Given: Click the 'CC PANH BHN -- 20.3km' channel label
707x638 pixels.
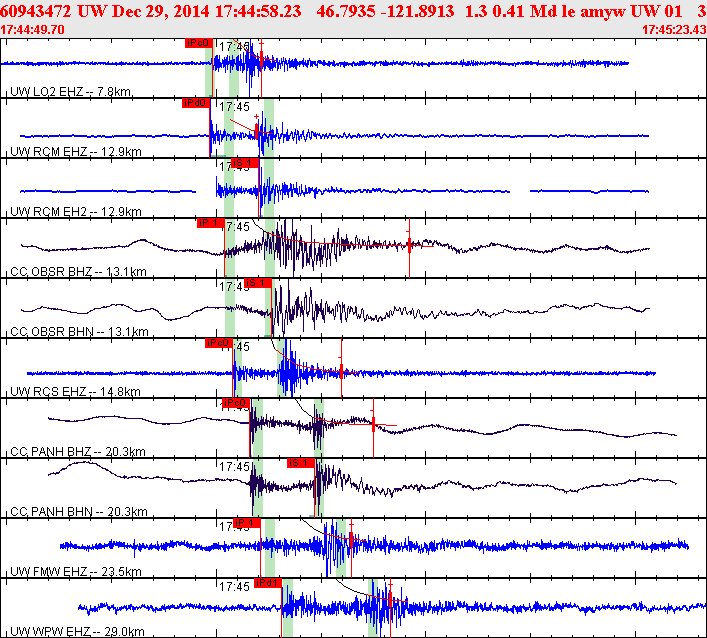Looking at the screenshot, I should click(x=79, y=512).
